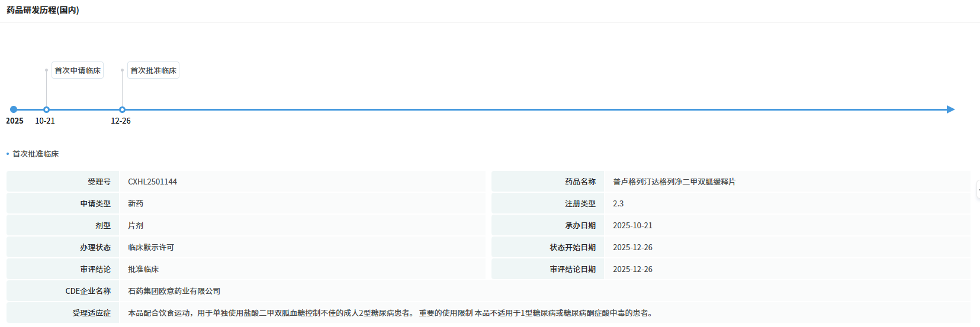
Task: Click the 片剂 dosage form value
Action: [x=136, y=225]
